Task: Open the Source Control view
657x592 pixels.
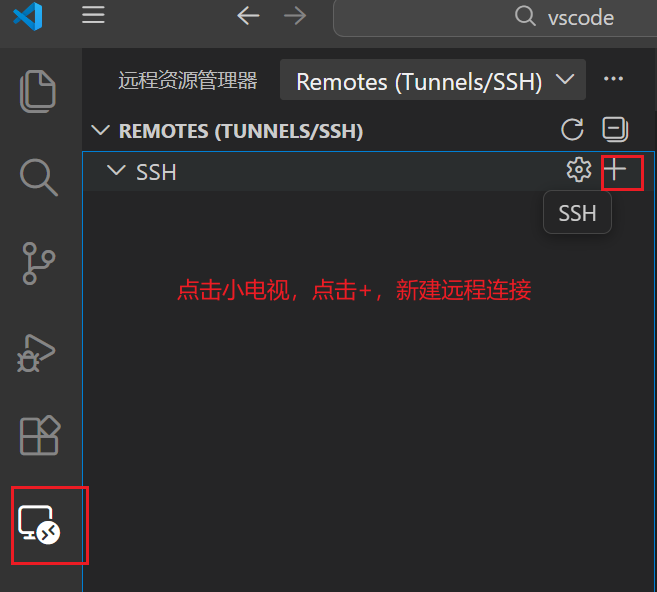Action: (x=39, y=264)
